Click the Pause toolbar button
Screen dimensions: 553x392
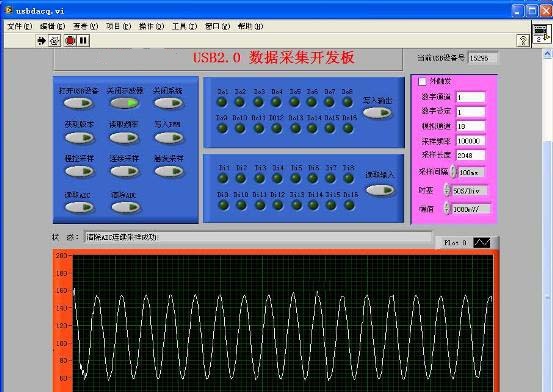(x=83, y=41)
